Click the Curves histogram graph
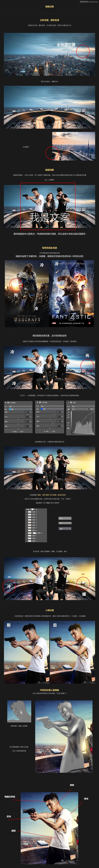99x868 pixels. click(83, 423)
